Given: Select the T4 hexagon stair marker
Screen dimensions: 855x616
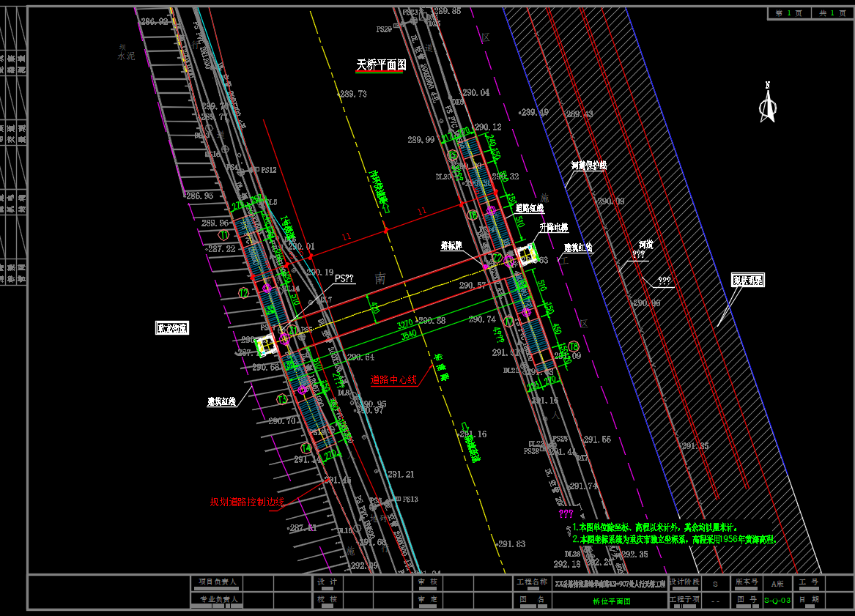Looking at the screenshot, I should (306, 448).
